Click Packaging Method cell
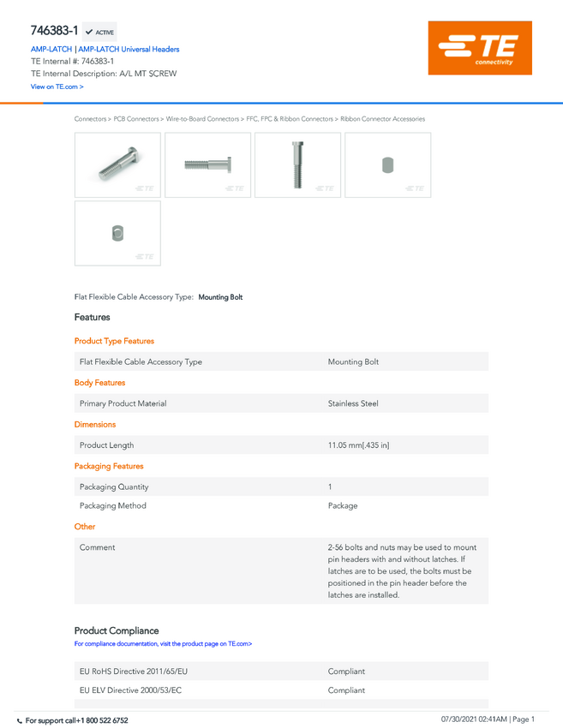The width and height of the screenshot is (563, 728). pyautogui.click(x=113, y=505)
